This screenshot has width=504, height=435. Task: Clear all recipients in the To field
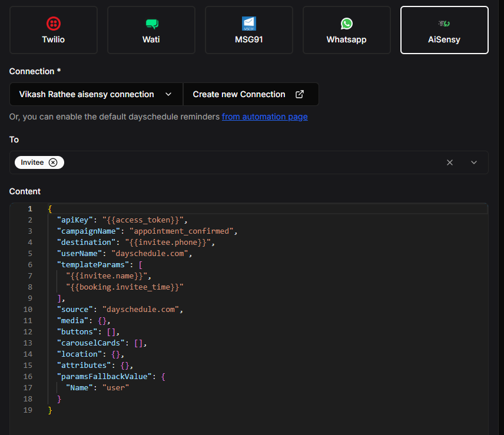450,162
